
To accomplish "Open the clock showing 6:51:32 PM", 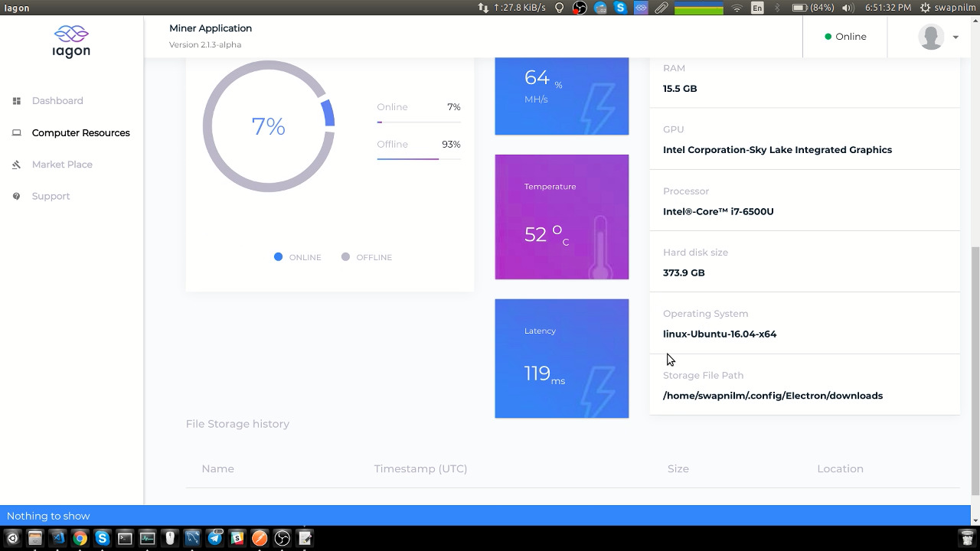I will [x=888, y=8].
